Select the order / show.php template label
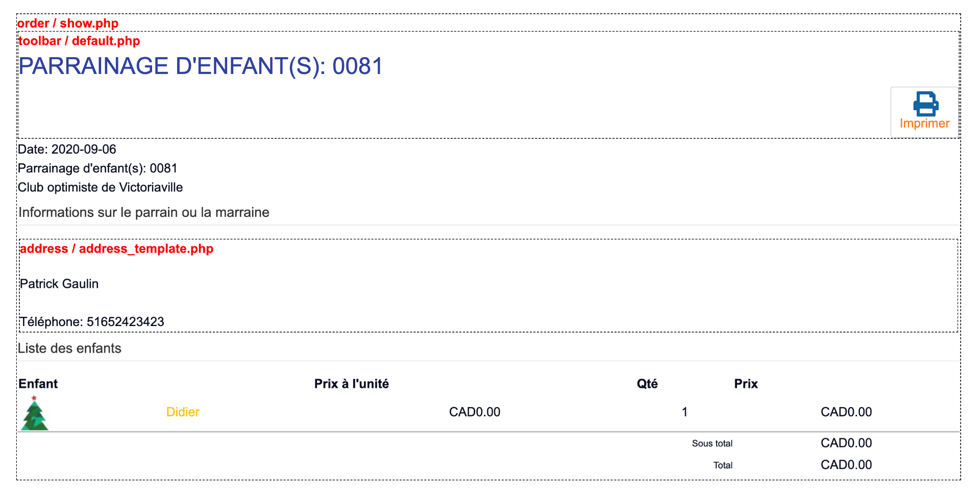980x497 pixels. pyautogui.click(x=68, y=23)
